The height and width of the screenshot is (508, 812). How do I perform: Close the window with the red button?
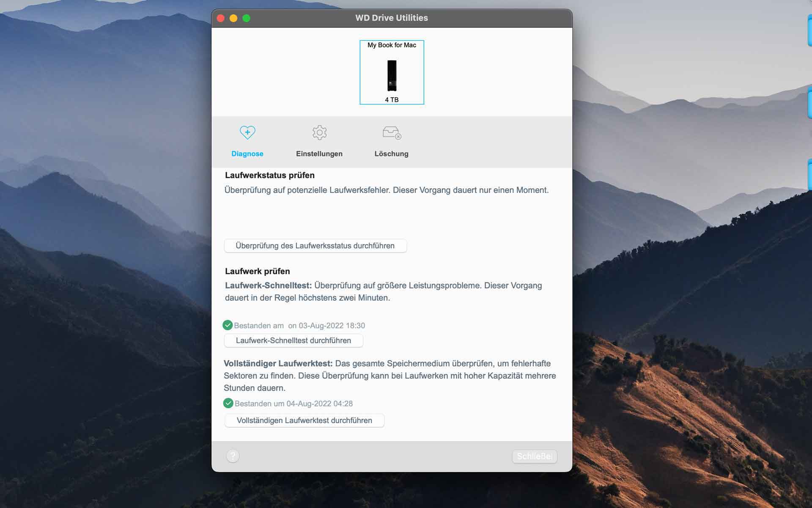pos(220,18)
